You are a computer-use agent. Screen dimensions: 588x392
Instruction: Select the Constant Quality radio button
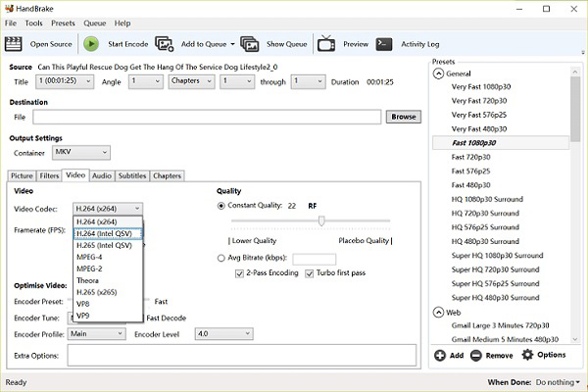221,206
